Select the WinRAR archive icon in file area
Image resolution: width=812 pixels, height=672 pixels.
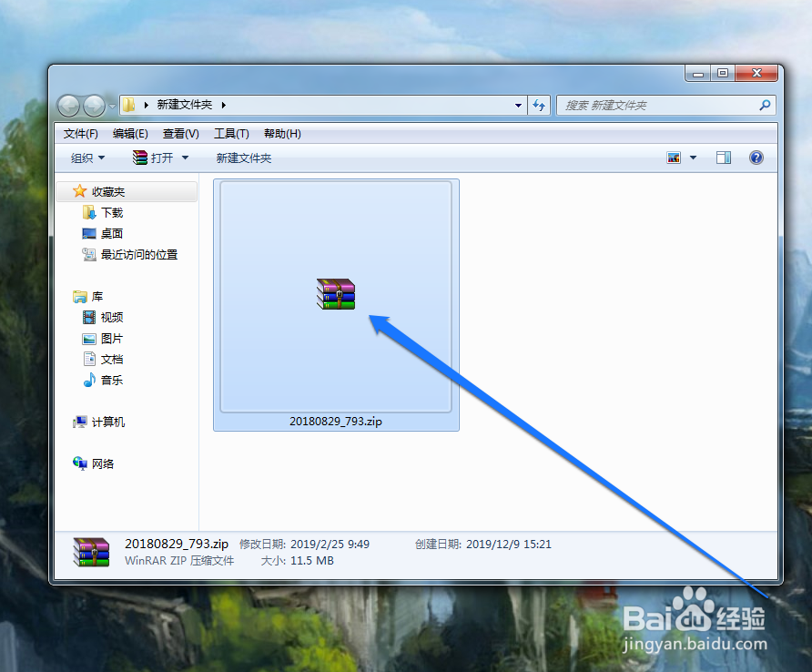tap(336, 294)
